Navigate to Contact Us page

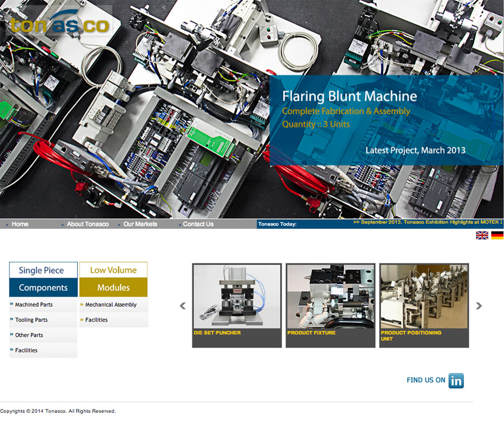point(198,224)
